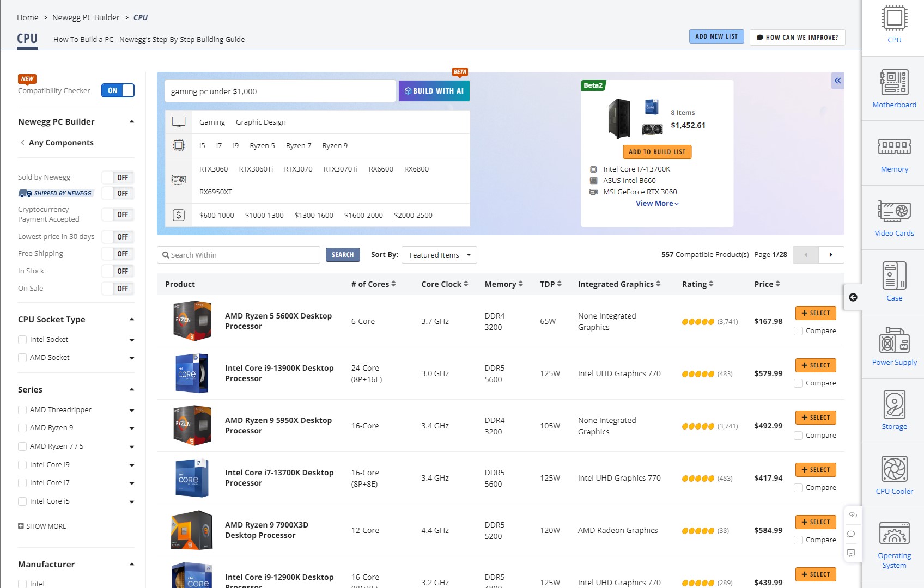924x588 pixels.
Task: Go to previous results page arrow
Action: pyautogui.click(x=806, y=255)
